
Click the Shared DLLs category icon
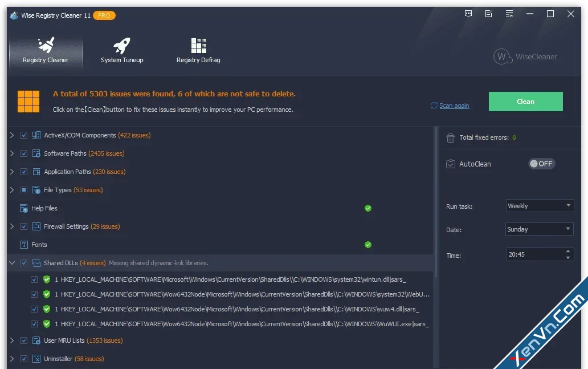coord(36,263)
